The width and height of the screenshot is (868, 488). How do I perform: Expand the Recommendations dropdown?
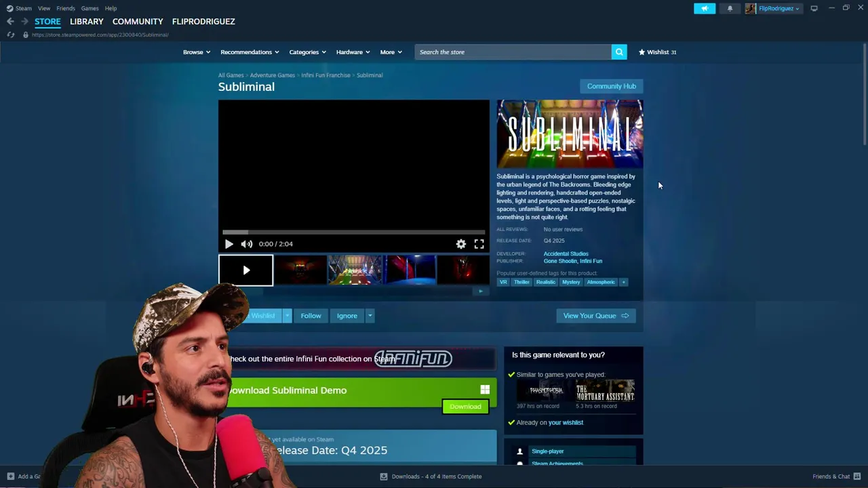(x=250, y=52)
